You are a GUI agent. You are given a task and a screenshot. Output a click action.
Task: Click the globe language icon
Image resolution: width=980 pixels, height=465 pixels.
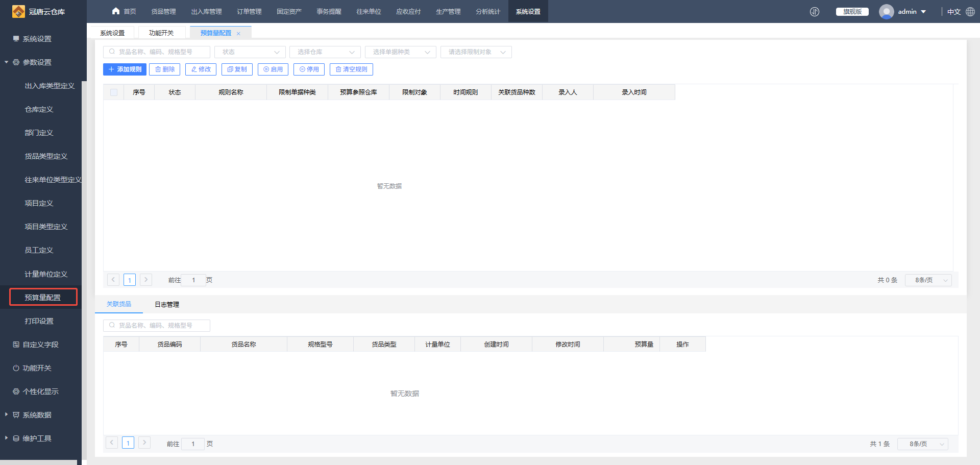[970, 11]
